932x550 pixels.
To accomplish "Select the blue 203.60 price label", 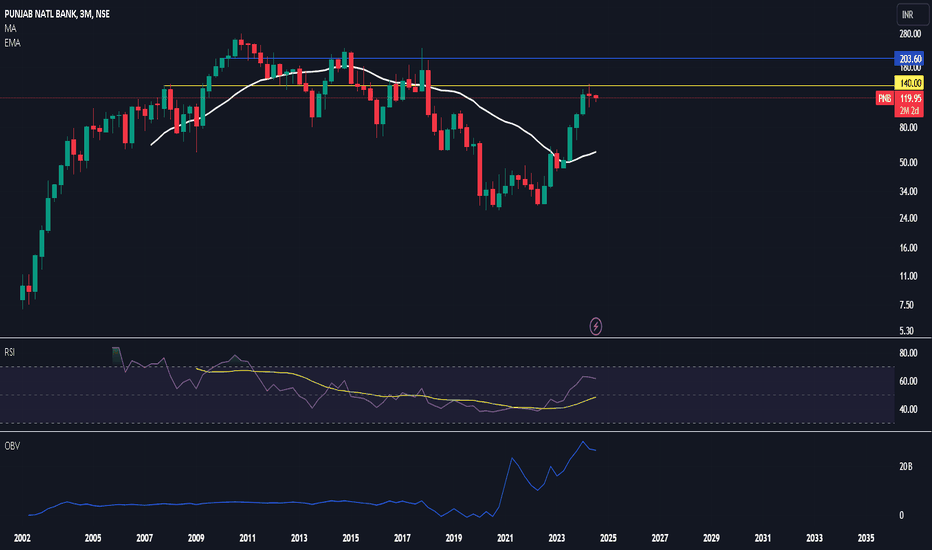I will click(909, 59).
